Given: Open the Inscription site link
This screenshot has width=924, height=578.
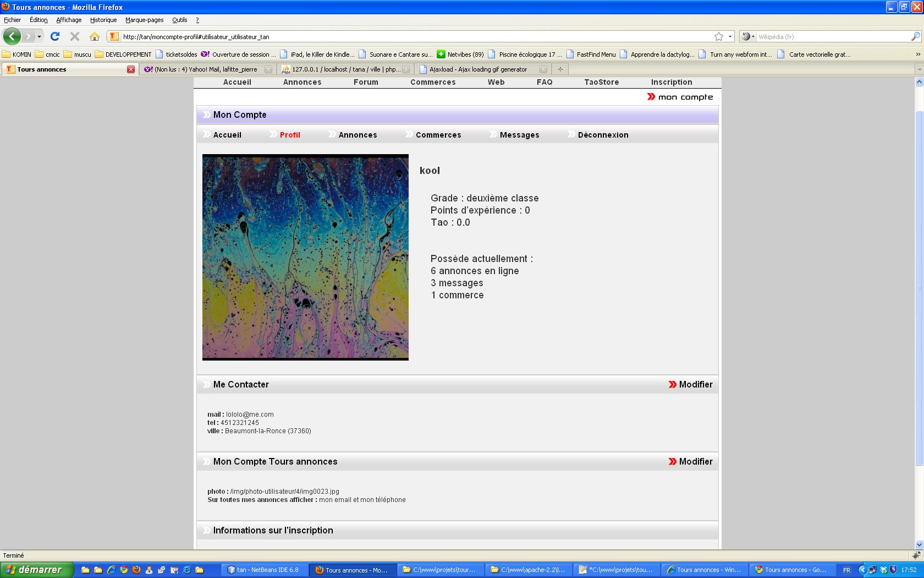Looking at the screenshot, I should (672, 82).
